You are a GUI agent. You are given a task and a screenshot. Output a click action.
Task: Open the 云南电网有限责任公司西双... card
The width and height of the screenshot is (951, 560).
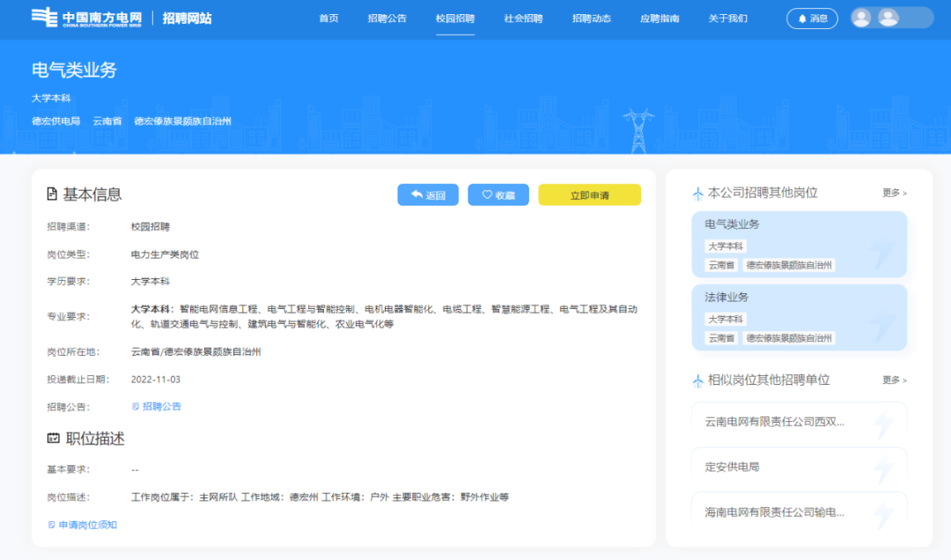pyautogui.click(x=799, y=422)
